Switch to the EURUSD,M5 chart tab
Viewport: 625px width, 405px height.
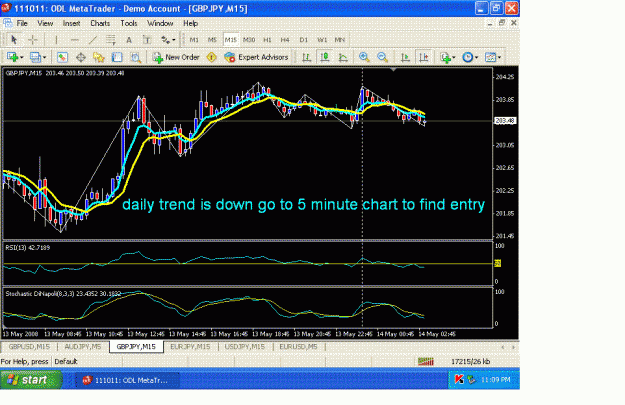[x=299, y=347]
